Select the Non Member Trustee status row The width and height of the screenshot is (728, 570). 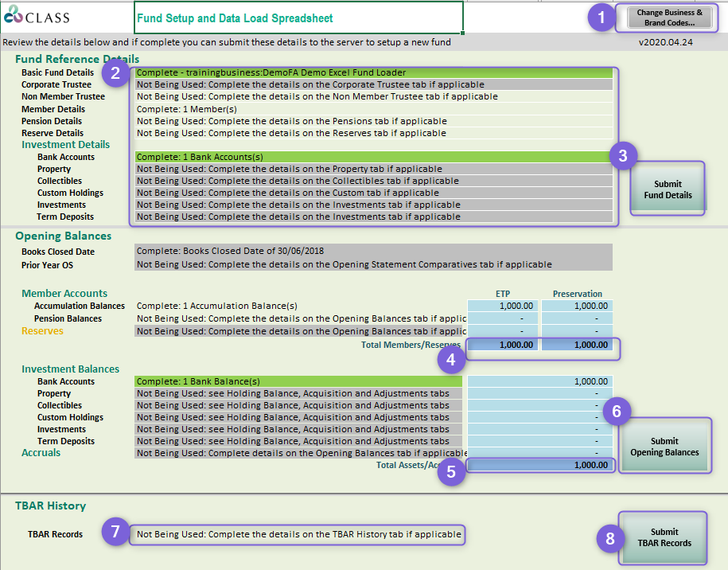pyautogui.click(x=373, y=96)
